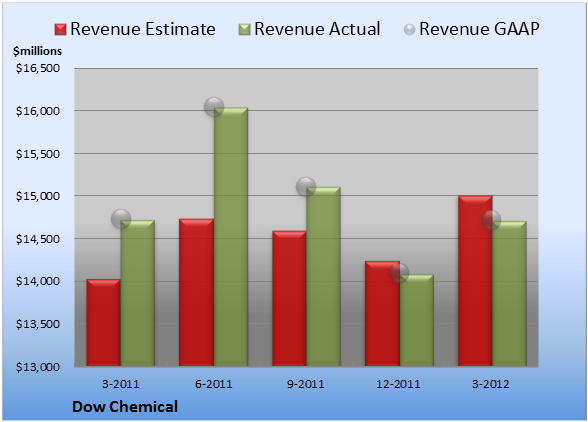Click the GAAP marker for 12-2011
Screen dimensions: 588x422
(399, 273)
